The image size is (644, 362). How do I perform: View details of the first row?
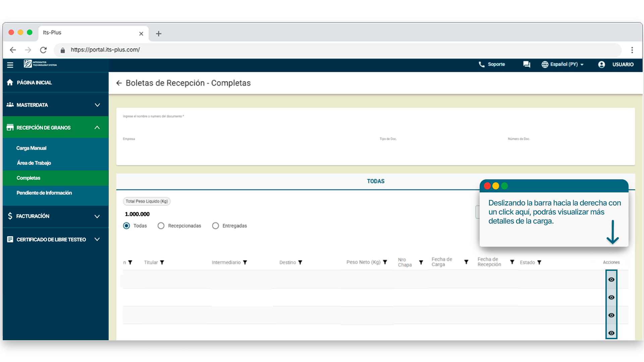pyautogui.click(x=611, y=280)
